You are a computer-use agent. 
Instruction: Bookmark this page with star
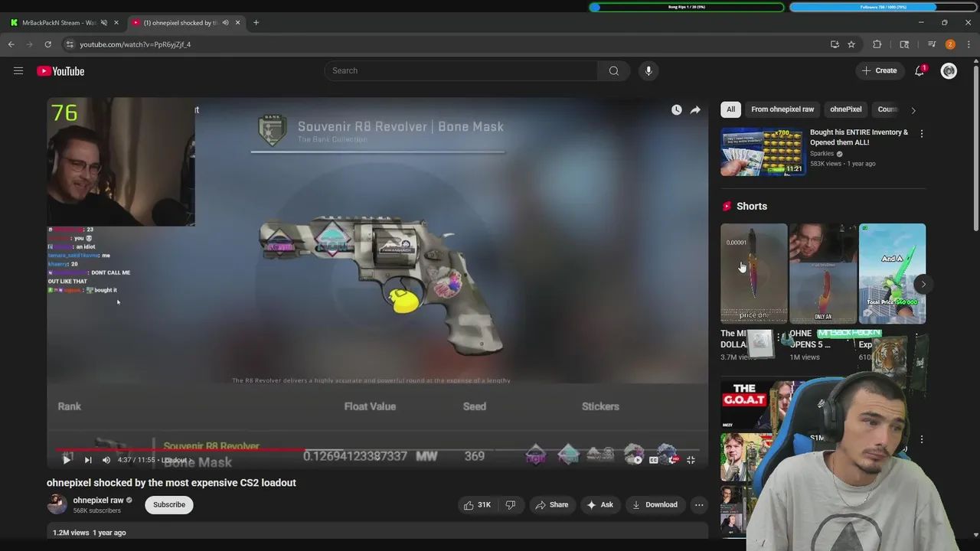(851, 44)
